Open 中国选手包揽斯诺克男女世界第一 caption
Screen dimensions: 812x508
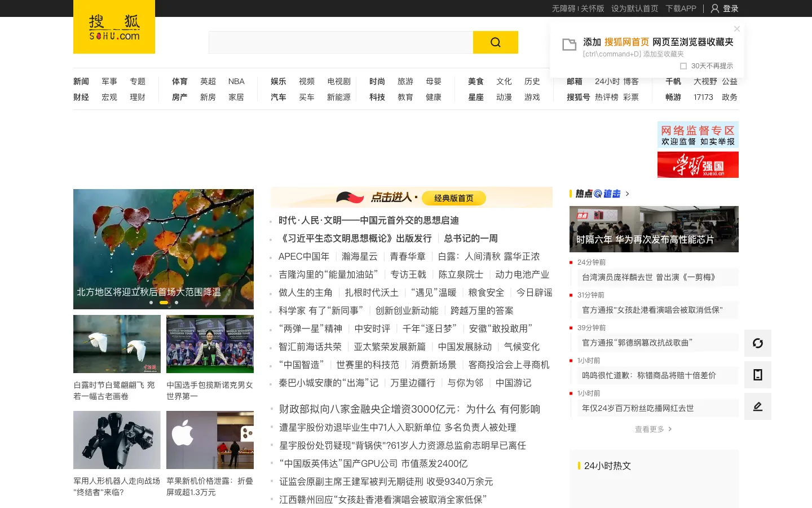click(x=210, y=391)
